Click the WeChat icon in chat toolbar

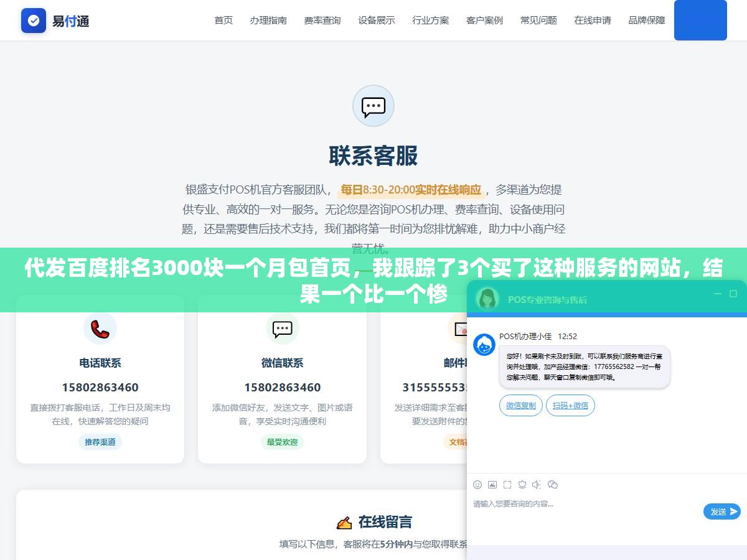(553, 484)
